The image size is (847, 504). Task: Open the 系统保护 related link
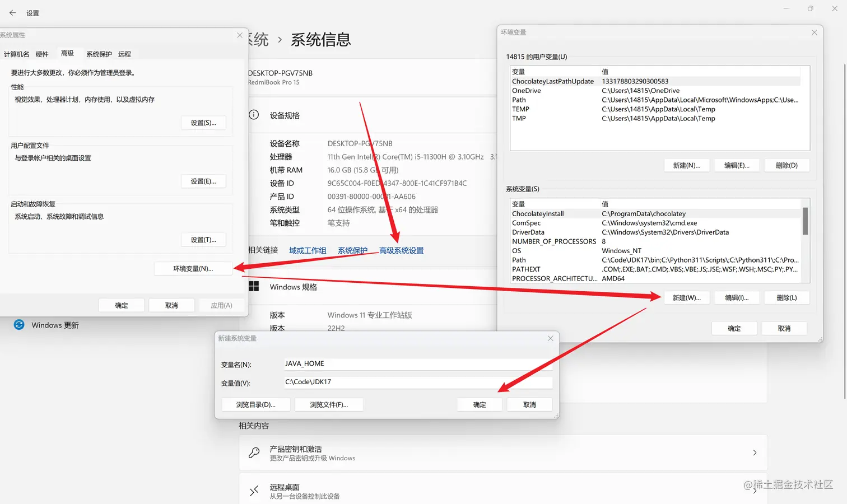(352, 250)
